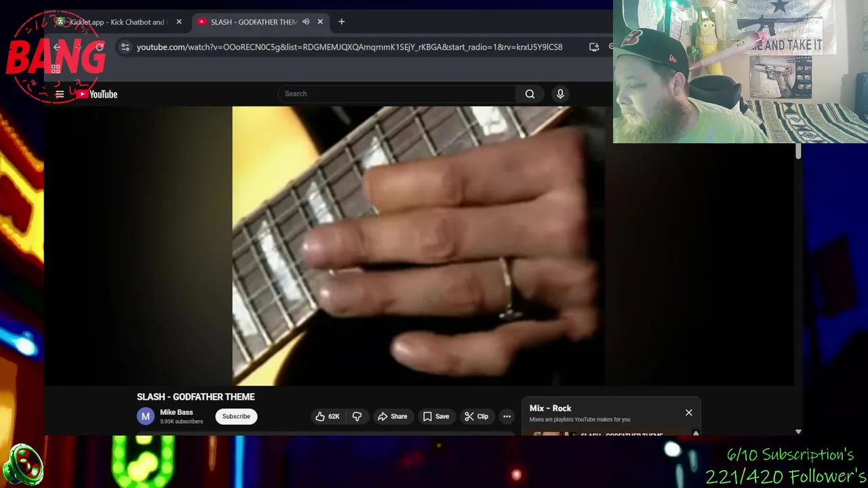Like the video showing 62K likes

(327, 417)
